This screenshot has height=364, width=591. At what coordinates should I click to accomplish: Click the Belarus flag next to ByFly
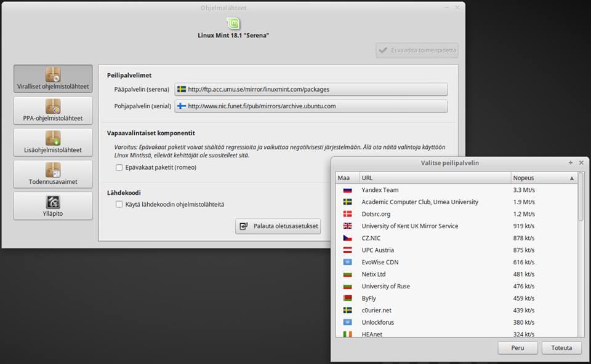(347, 298)
